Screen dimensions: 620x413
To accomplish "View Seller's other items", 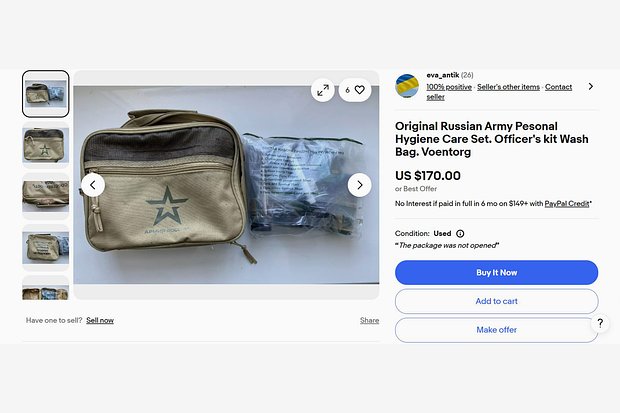I will [508, 87].
